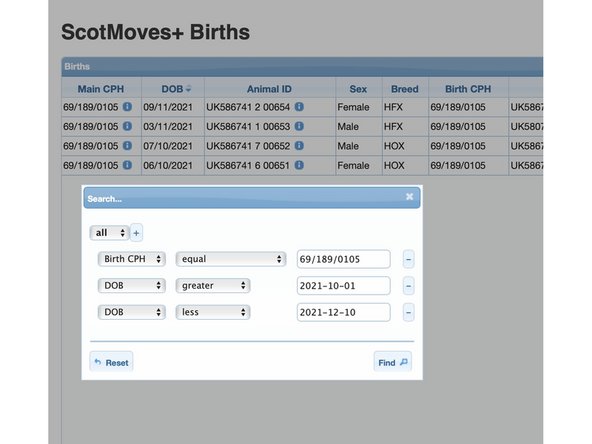
Task: Open the 'less' operator dropdown
Action: click(x=213, y=312)
